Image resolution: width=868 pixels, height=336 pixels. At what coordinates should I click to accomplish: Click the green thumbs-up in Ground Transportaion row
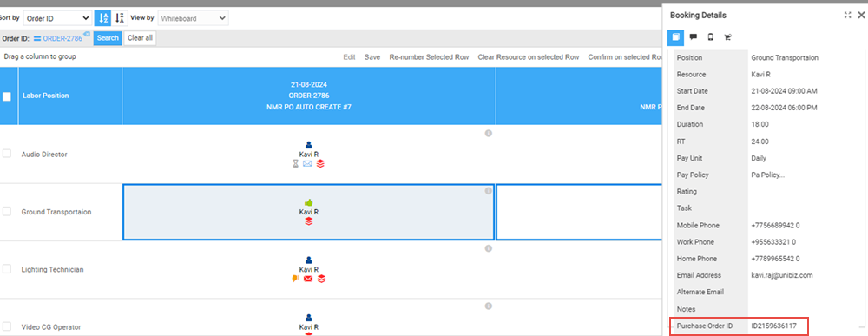pyautogui.click(x=309, y=202)
